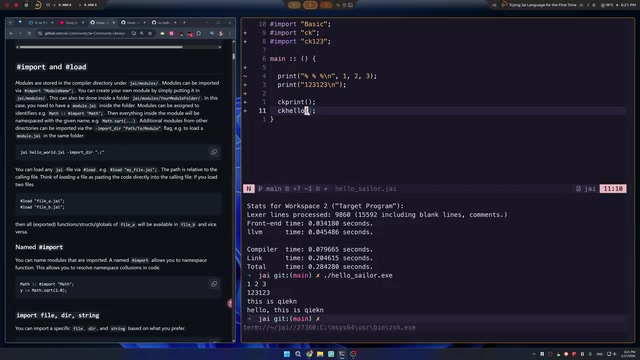This screenshot has height=360, width=640.
Task: Open the browser profile avatar
Action: point(221,33)
